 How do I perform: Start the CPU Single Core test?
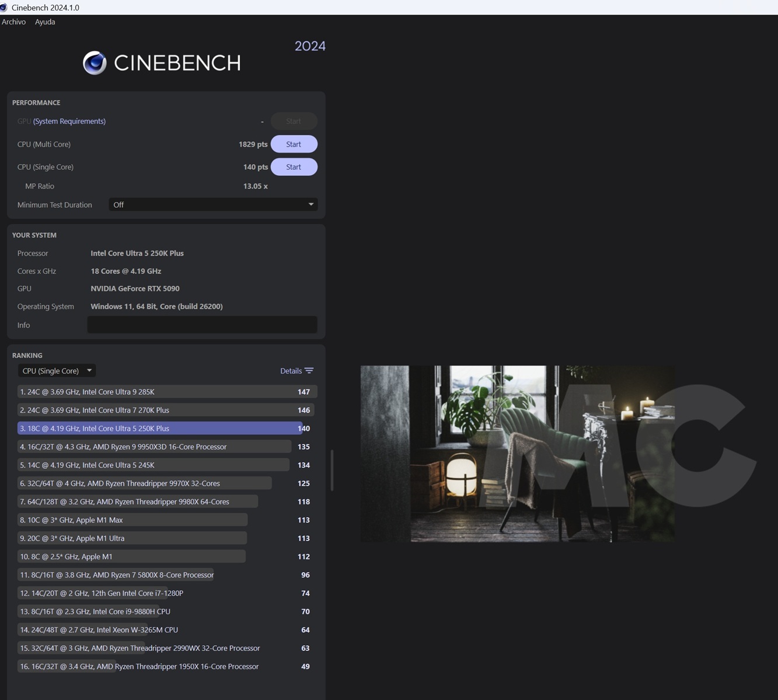click(294, 167)
